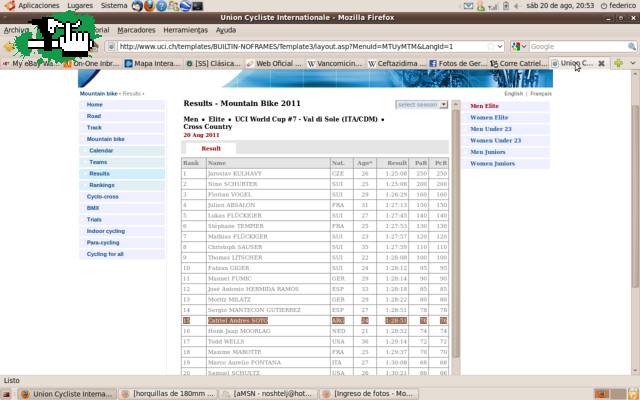Open the Herramientas menu

185,30
